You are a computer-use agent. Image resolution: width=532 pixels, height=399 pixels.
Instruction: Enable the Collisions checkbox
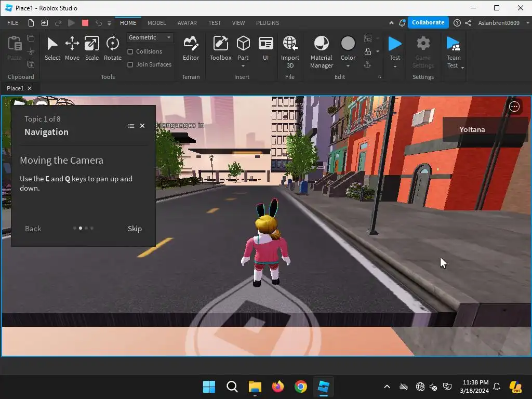pyautogui.click(x=130, y=51)
